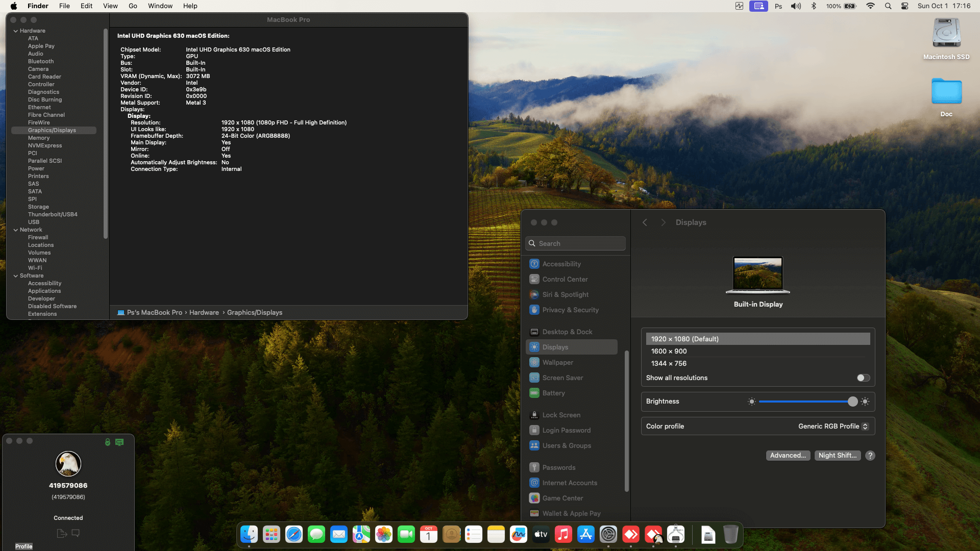
Task: Collapse the Network tree section
Action: [16, 230]
